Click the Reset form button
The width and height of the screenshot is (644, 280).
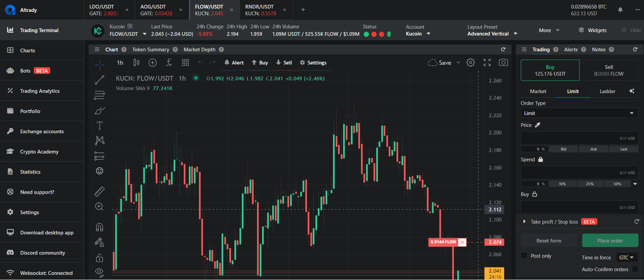[x=549, y=241]
